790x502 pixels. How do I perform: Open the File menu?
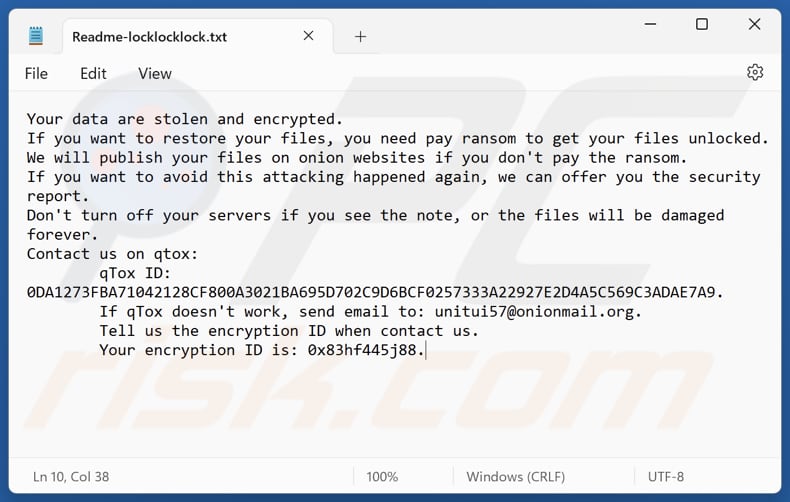click(x=36, y=73)
